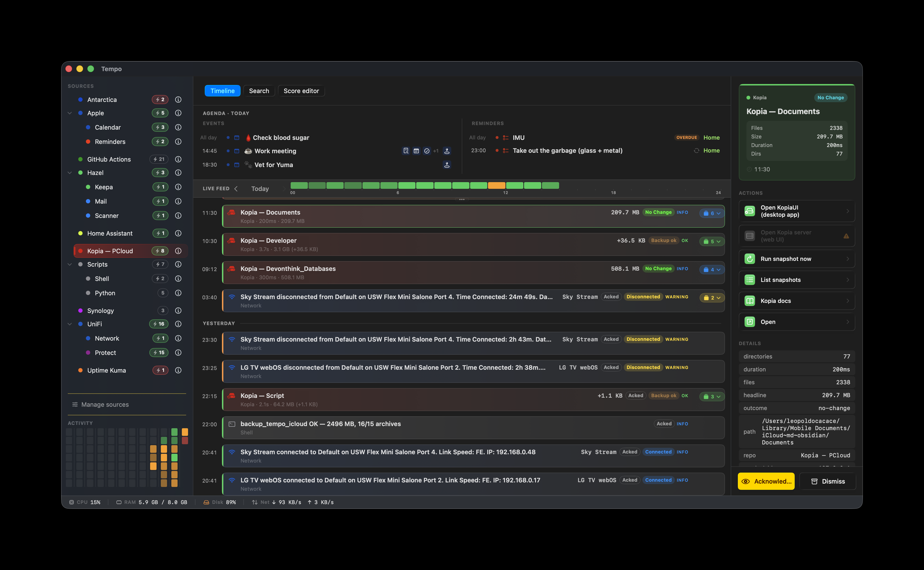Open the Score editor tab

click(x=301, y=91)
